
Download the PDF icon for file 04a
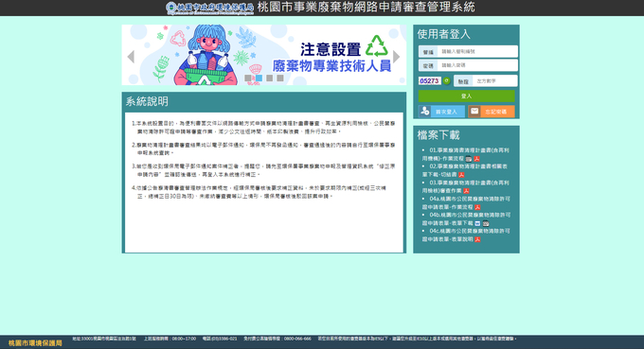(477, 207)
